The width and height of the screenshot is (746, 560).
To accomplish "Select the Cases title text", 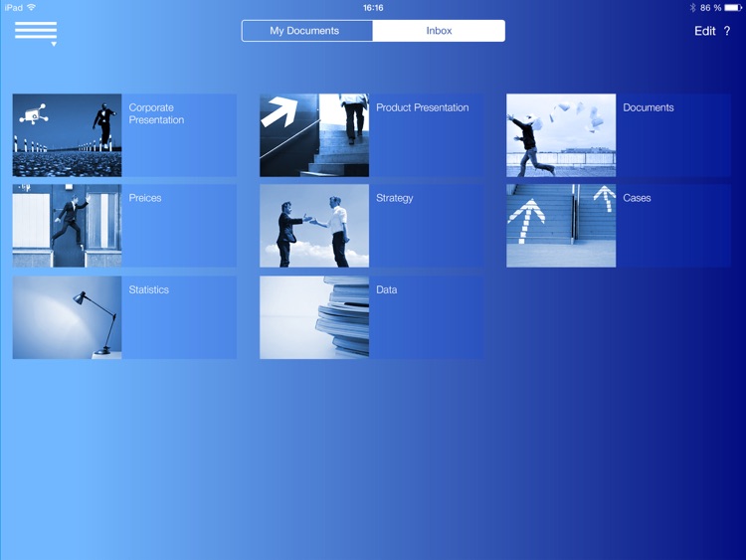I will (x=637, y=198).
